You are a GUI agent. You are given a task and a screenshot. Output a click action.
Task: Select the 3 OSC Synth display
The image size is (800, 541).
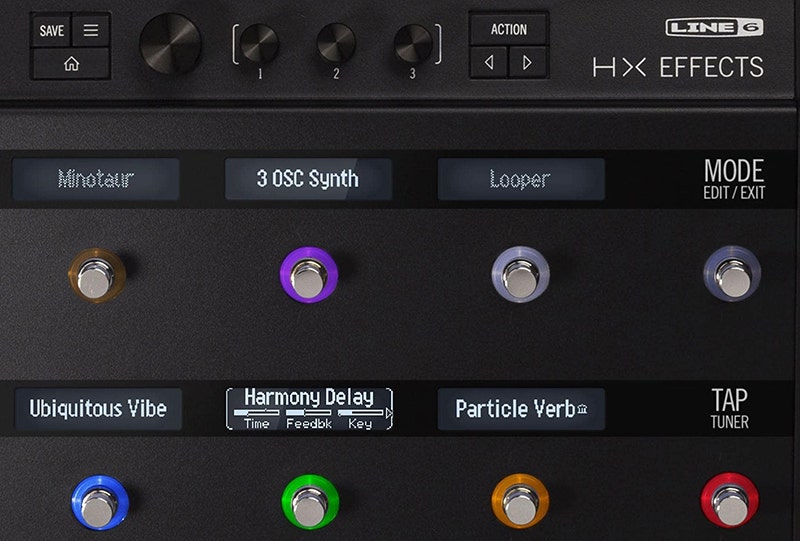pyautogui.click(x=308, y=179)
